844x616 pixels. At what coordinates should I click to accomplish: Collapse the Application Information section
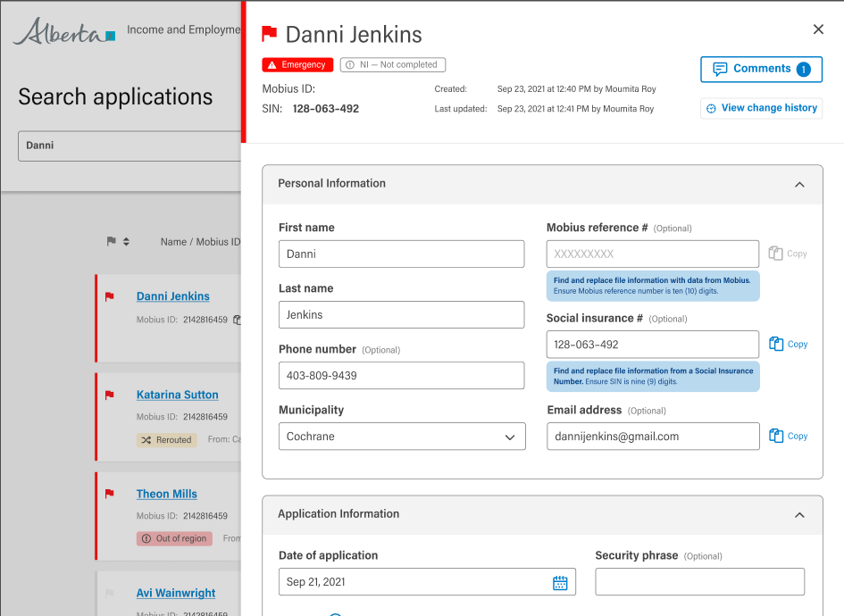click(x=800, y=515)
